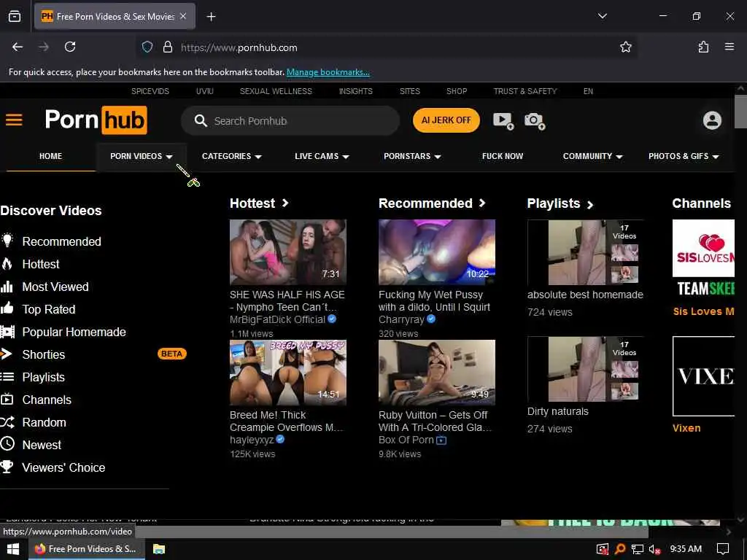Image resolution: width=747 pixels, height=560 pixels.
Task: Open the Vixen channel logo
Action: [x=703, y=376]
